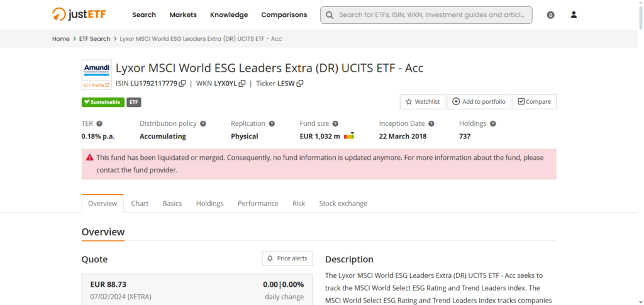Screen dimensions: 644x305
Task: Copy the ticker LESW via copy icon
Action: (300, 84)
